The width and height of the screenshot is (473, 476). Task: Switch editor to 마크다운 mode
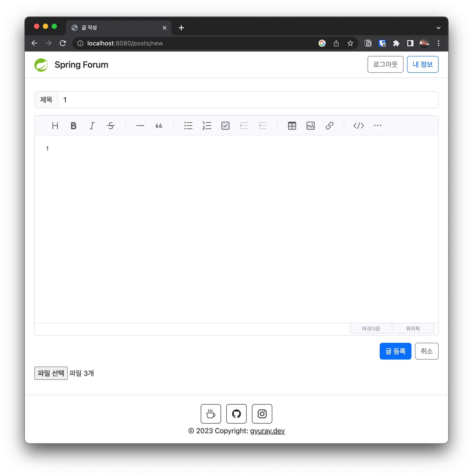point(371,328)
